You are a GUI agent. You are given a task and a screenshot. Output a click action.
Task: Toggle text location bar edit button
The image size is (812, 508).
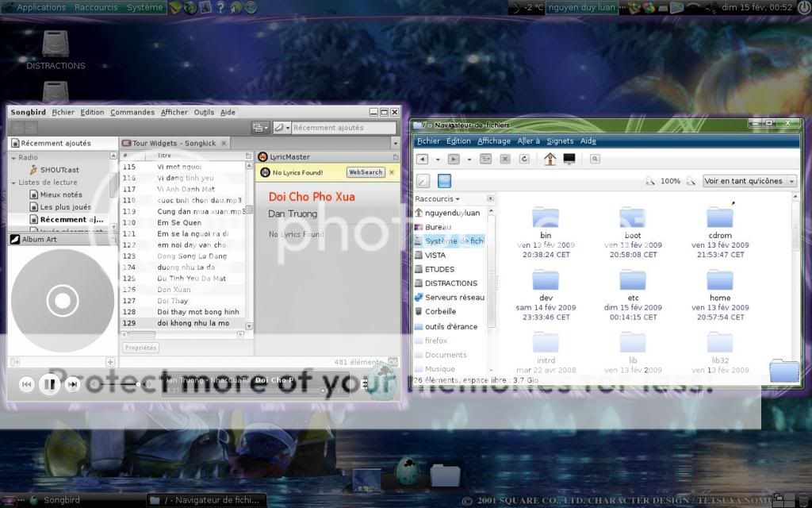[423, 181]
